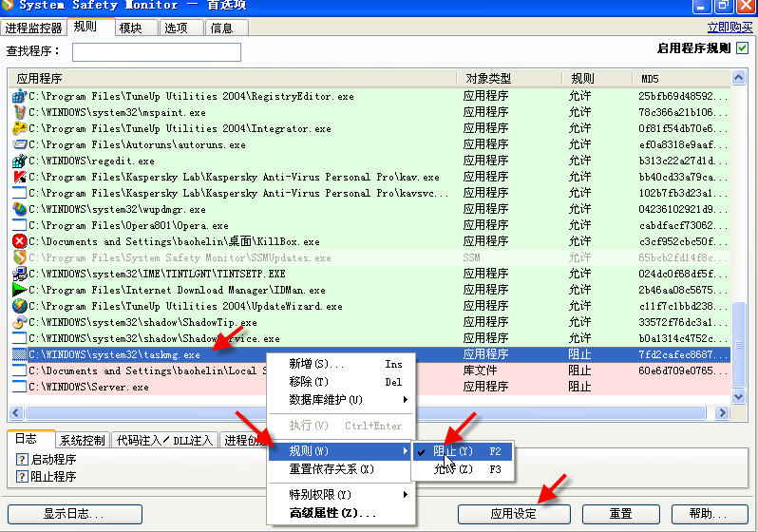Open the 选项 tab
758x532 pixels.
(181, 28)
